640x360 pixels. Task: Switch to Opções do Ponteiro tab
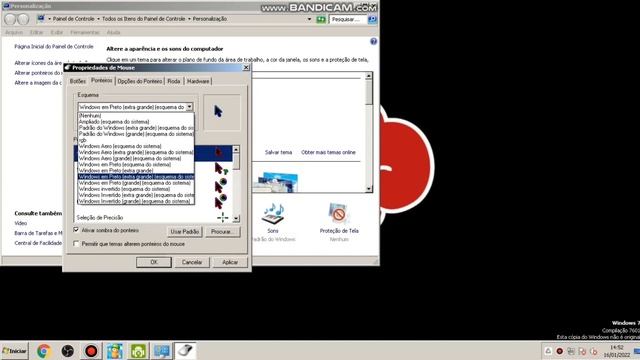[x=140, y=81]
